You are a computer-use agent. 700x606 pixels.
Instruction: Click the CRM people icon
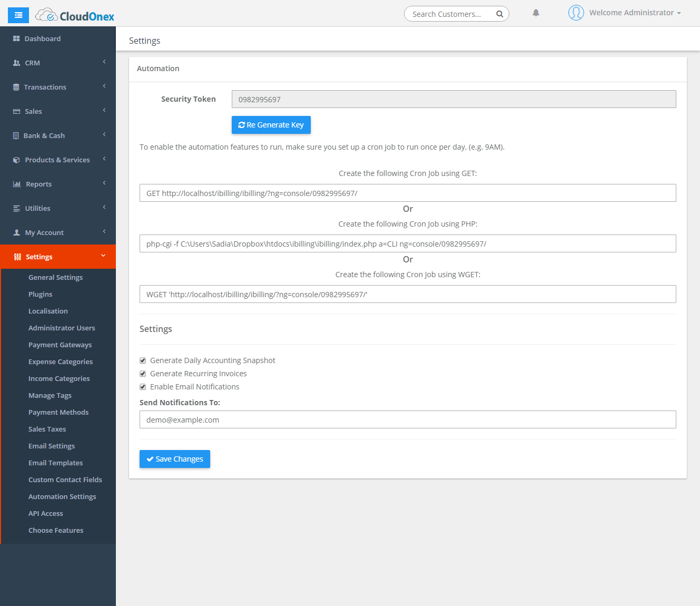[x=16, y=63]
